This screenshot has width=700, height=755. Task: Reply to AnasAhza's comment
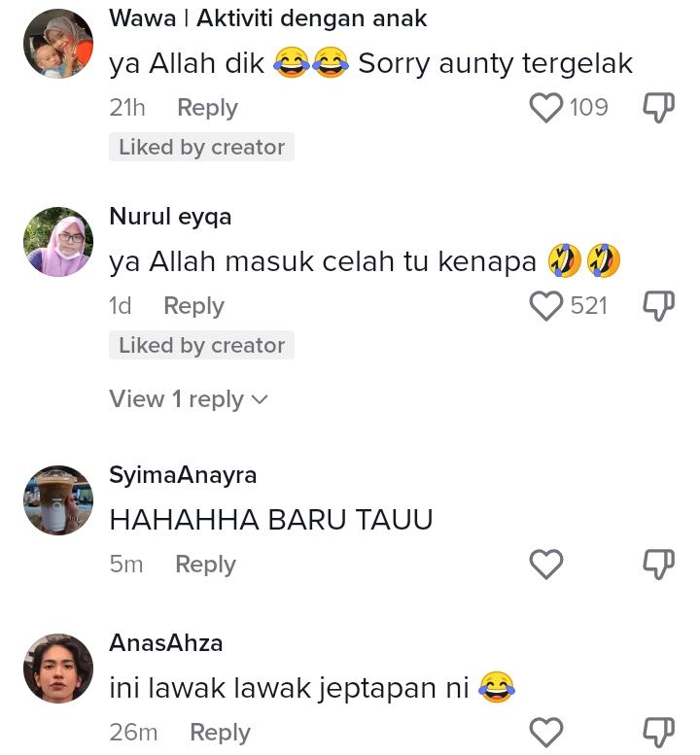[220, 733]
